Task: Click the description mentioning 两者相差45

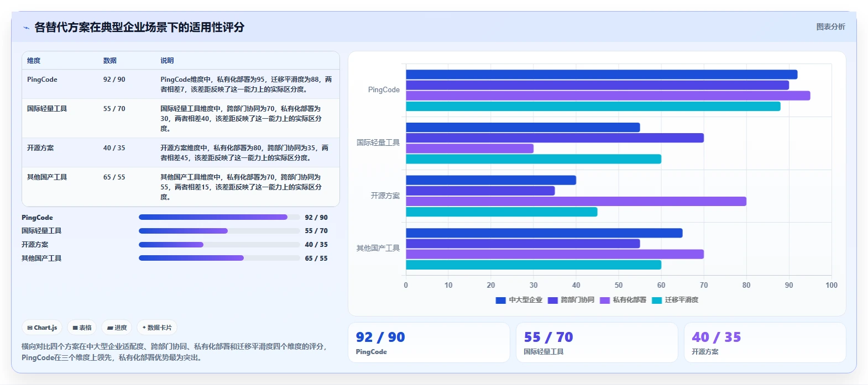Action: tap(245, 153)
